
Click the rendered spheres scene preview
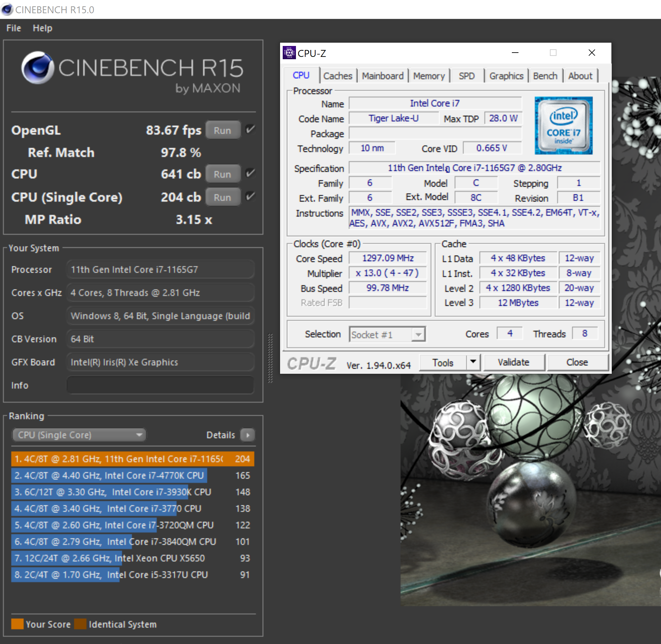click(530, 490)
